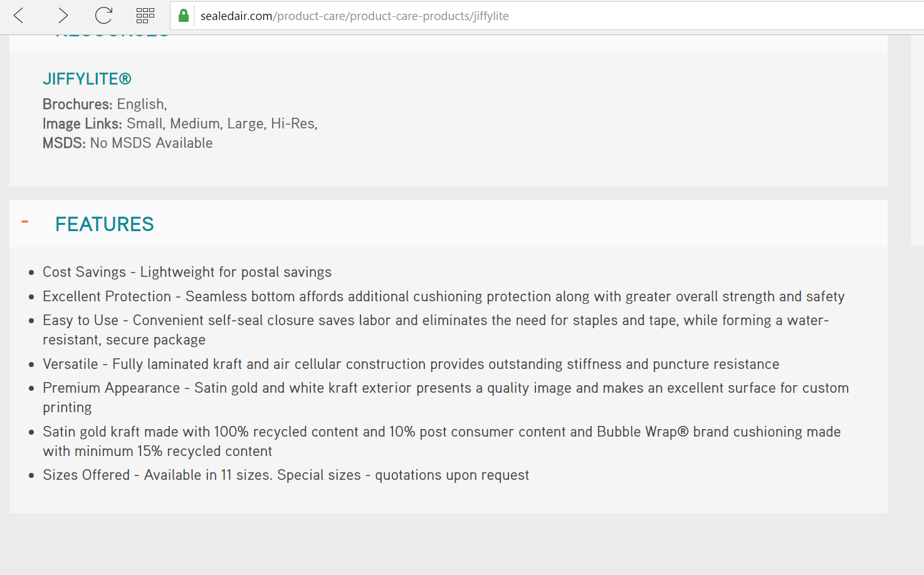Image resolution: width=924 pixels, height=575 pixels.
Task: Click the 'No MSDS Available' text
Action: click(x=151, y=143)
